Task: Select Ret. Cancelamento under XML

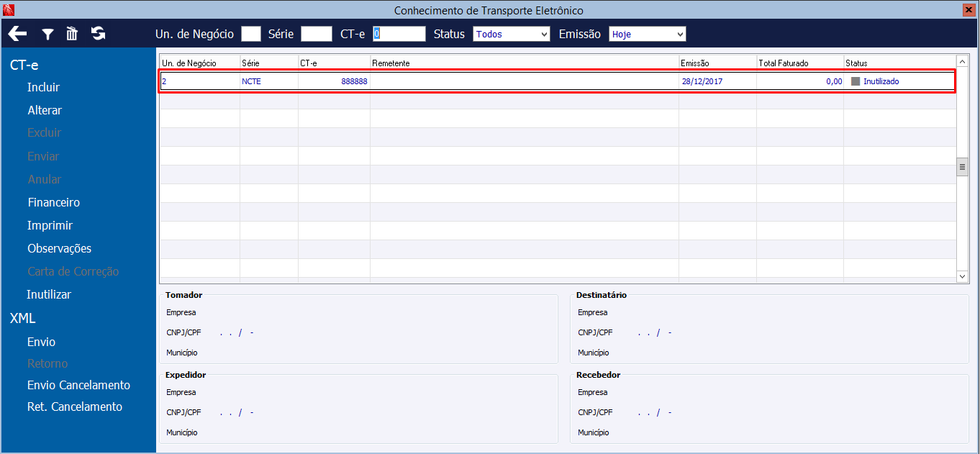Action: click(x=75, y=407)
